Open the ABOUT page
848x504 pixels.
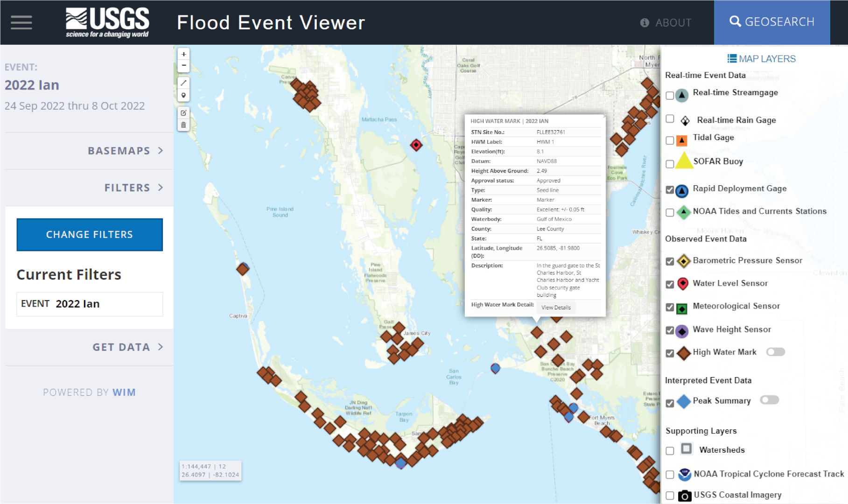tap(666, 22)
